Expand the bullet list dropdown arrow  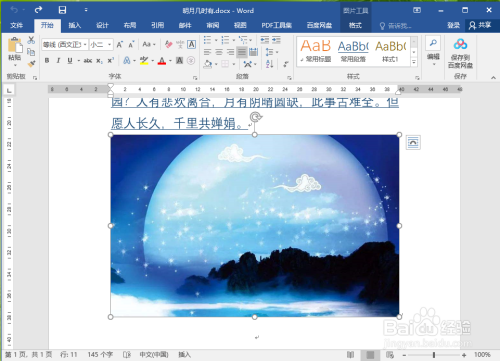click(216, 40)
